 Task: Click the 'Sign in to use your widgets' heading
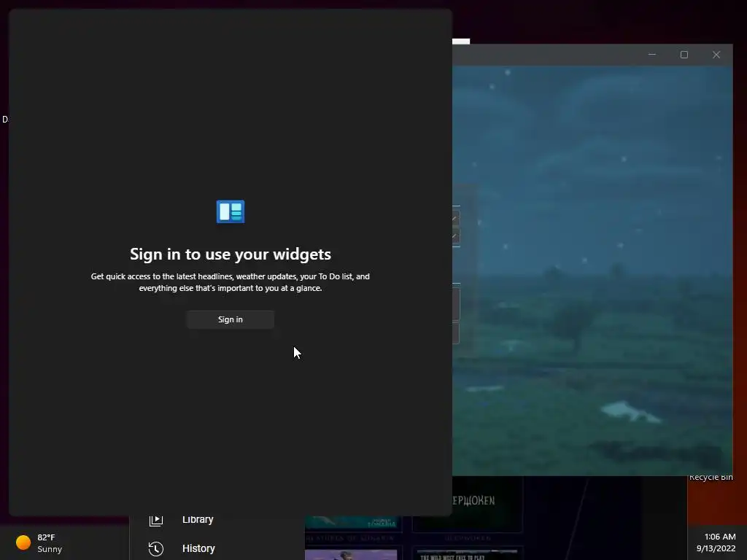(231, 254)
